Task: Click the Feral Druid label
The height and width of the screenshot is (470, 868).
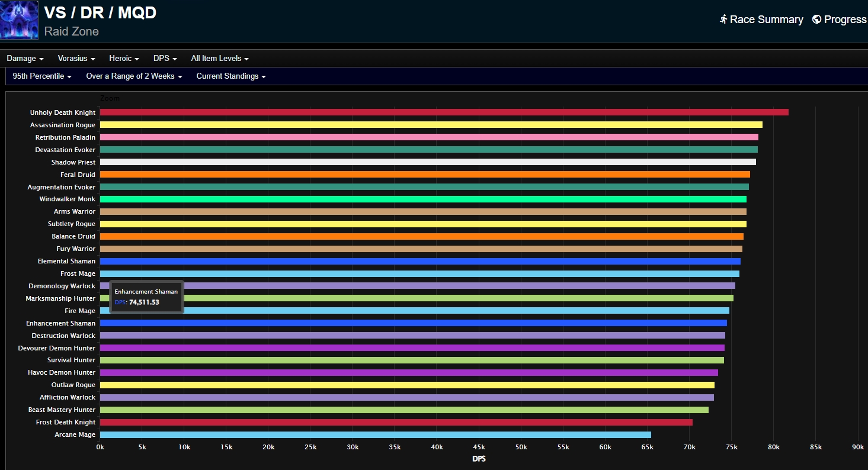Action: pos(78,175)
